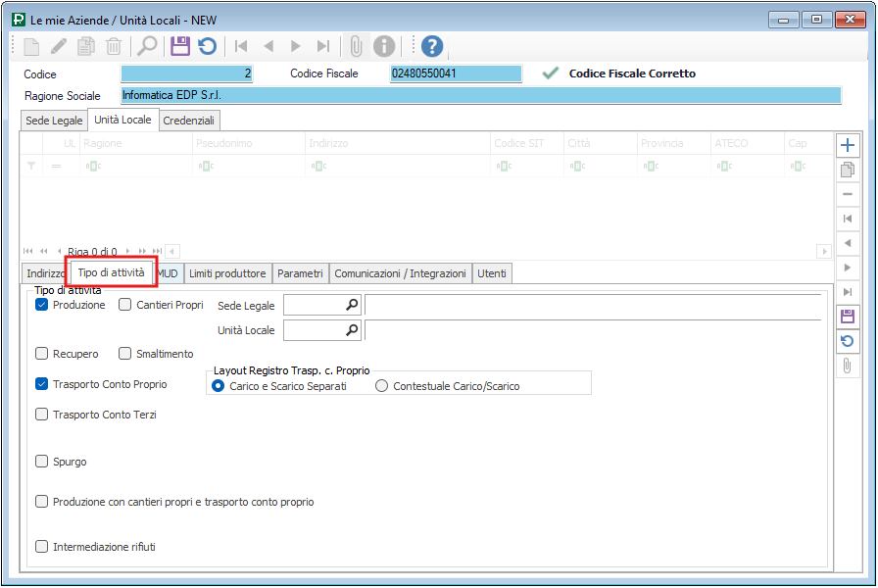Click the Ragione Sociale text field
This screenshot has width=878, height=588.
point(480,96)
